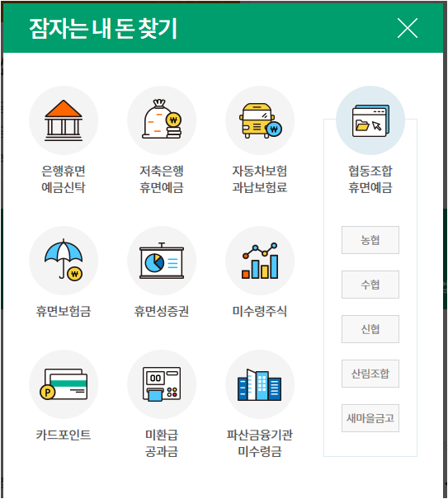The height and width of the screenshot is (499, 448).
Task: Select the 미수령주식 text link
Action: (260, 311)
